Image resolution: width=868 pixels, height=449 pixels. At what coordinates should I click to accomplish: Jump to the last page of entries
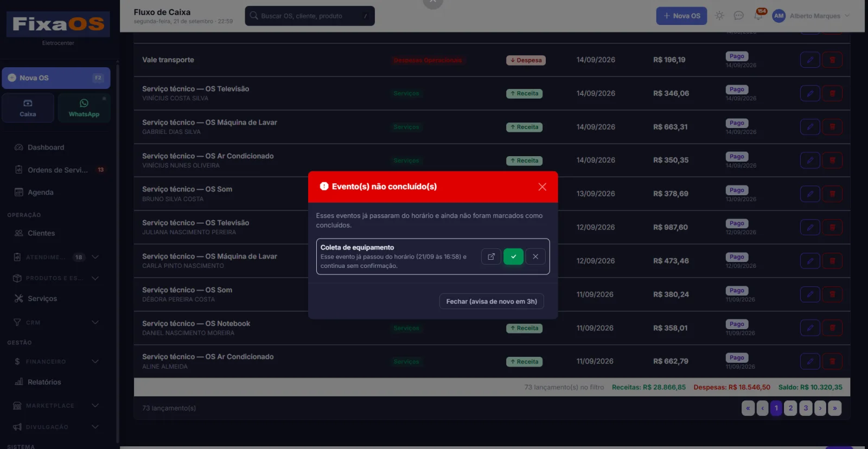tap(835, 408)
